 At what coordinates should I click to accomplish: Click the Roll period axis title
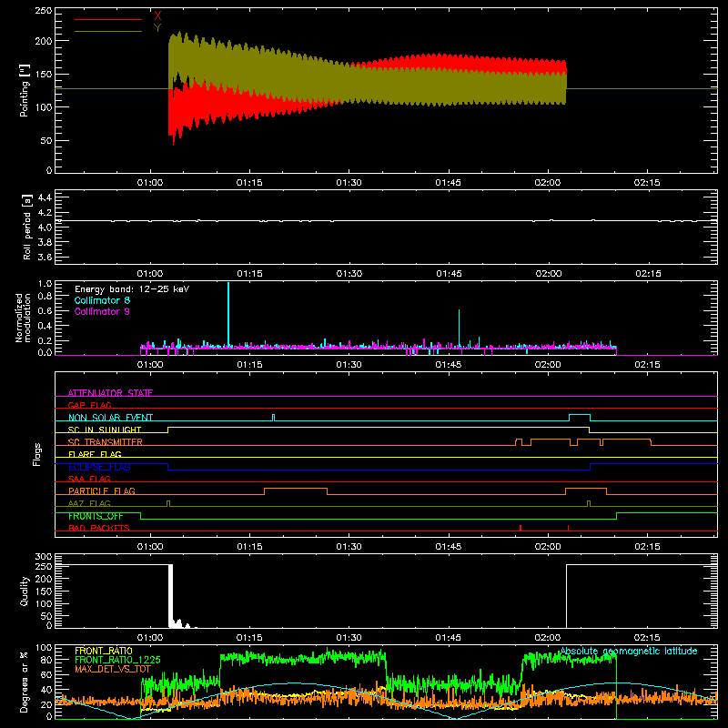(x=27, y=227)
